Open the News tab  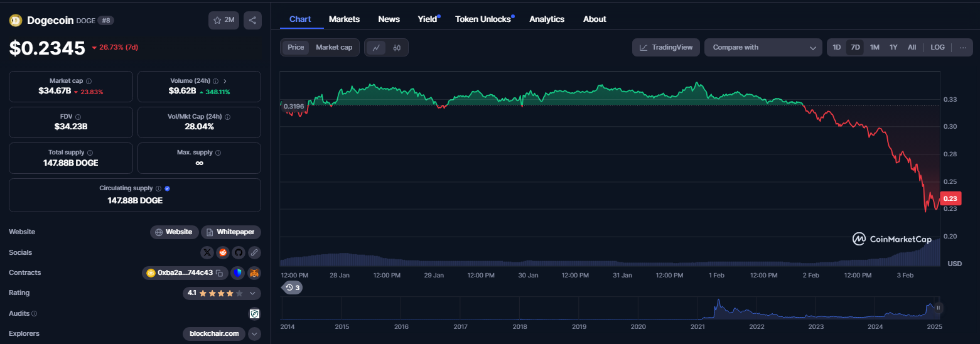coord(389,19)
